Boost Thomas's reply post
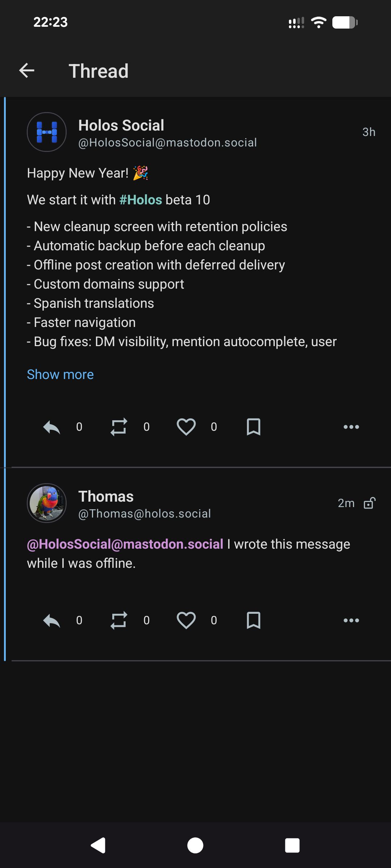The image size is (391, 868). 119,621
